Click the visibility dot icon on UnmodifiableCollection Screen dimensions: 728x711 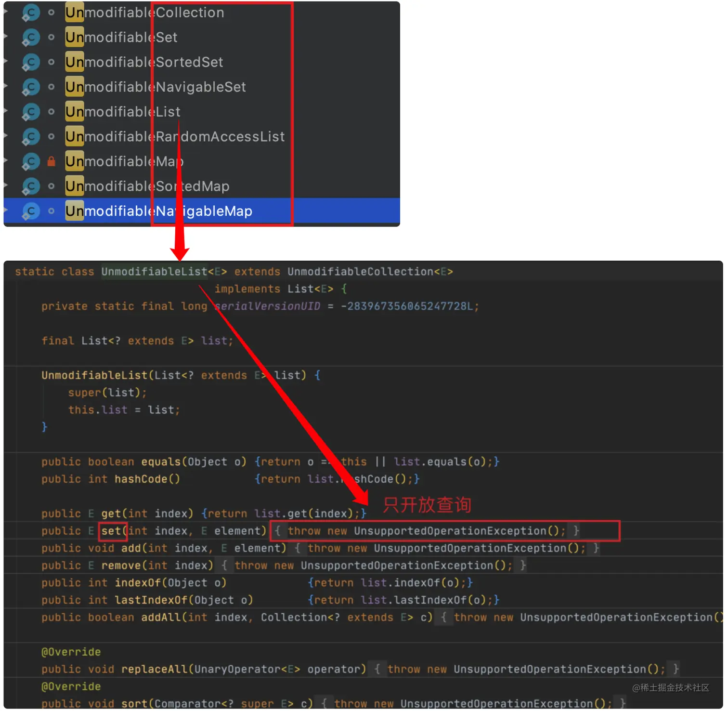51,13
